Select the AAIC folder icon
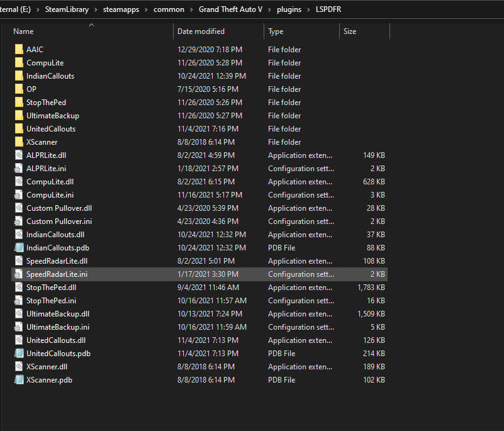Screen dimensions: 504x431 [x=19, y=50]
